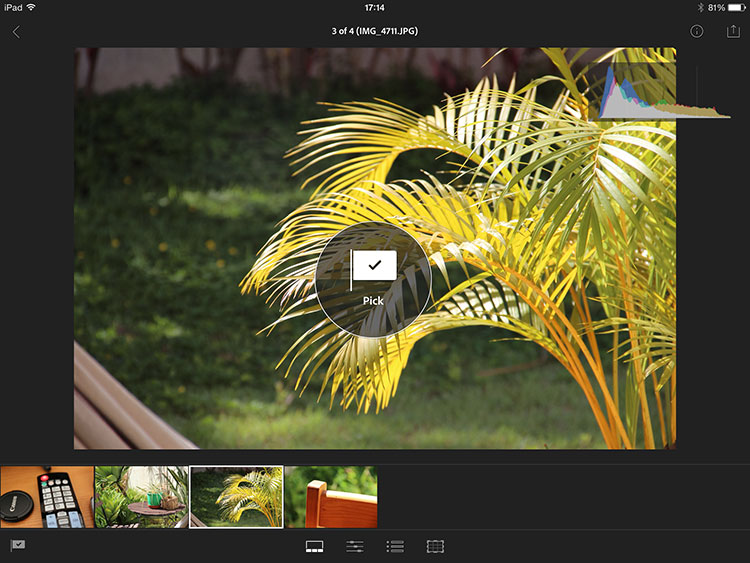Tap the Wi-Fi icon in status bar

coord(31,7)
